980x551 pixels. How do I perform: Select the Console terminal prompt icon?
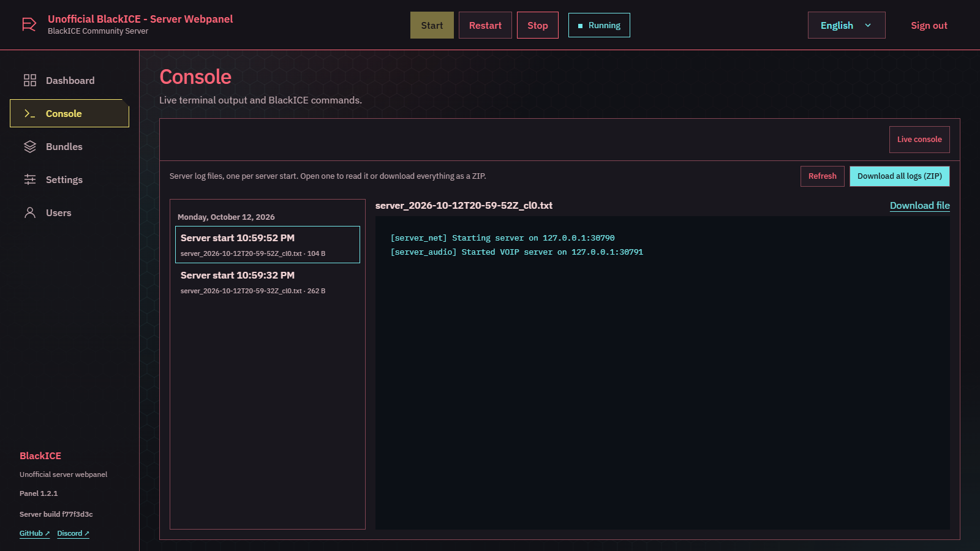(30, 113)
